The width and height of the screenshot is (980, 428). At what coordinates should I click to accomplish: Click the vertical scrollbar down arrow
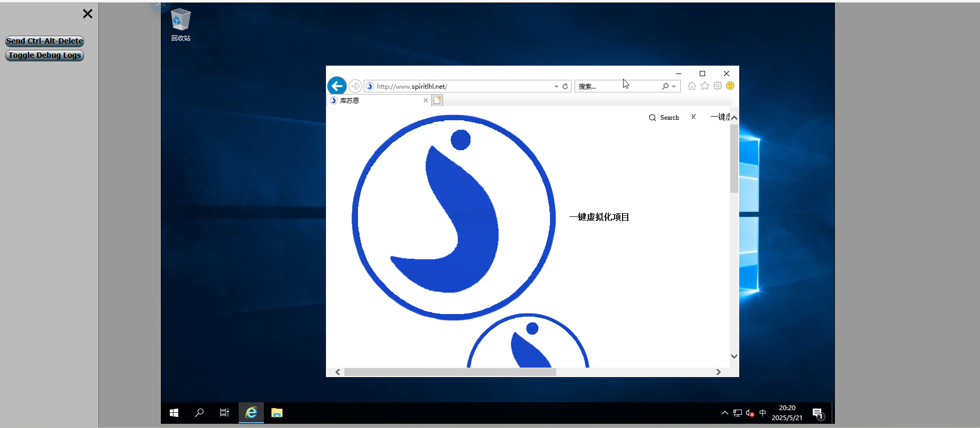734,356
